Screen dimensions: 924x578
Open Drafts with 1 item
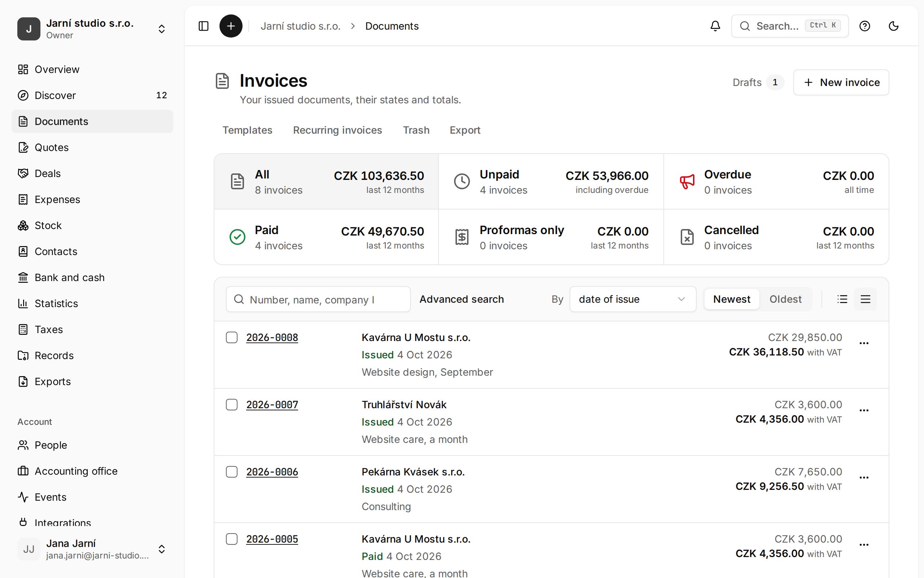pos(758,83)
